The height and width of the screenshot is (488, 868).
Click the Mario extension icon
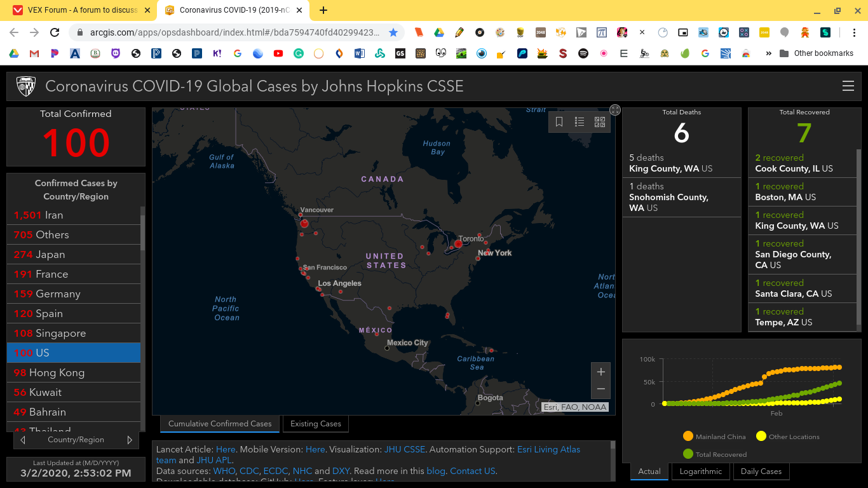coord(805,32)
